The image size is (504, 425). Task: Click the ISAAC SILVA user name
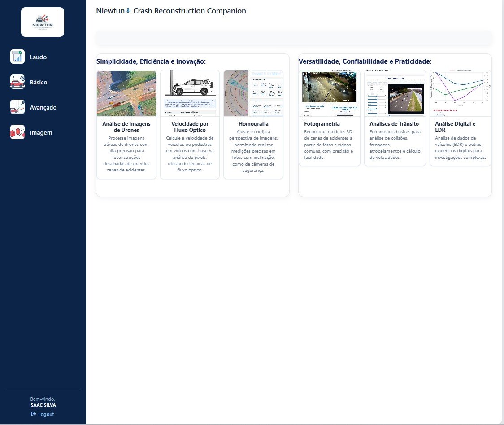(43, 405)
